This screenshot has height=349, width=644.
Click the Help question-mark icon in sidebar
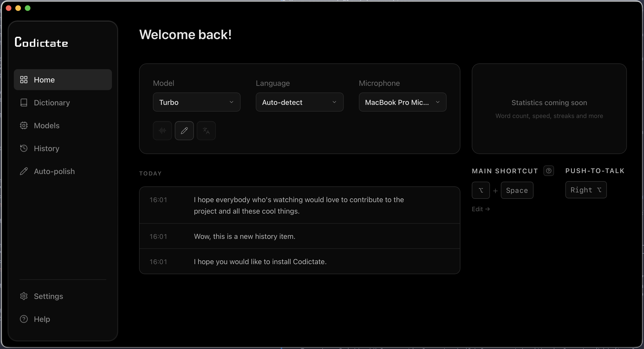pyautogui.click(x=24, y=319)
